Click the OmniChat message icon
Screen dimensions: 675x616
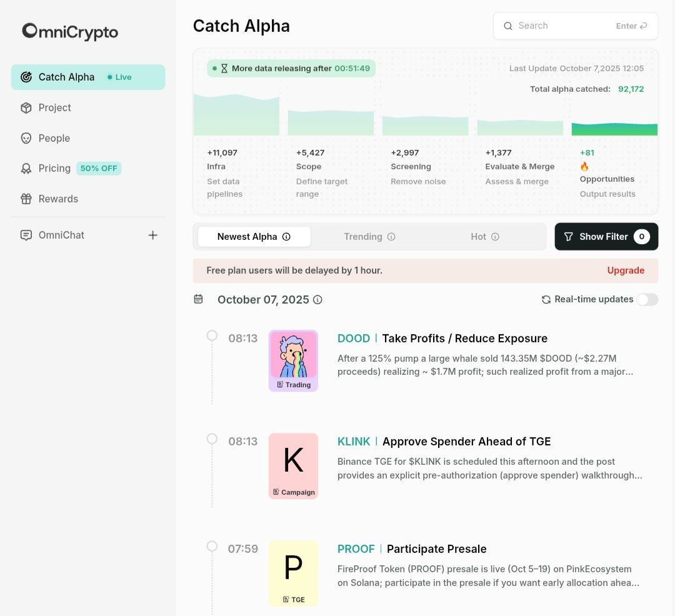point(26,235)
